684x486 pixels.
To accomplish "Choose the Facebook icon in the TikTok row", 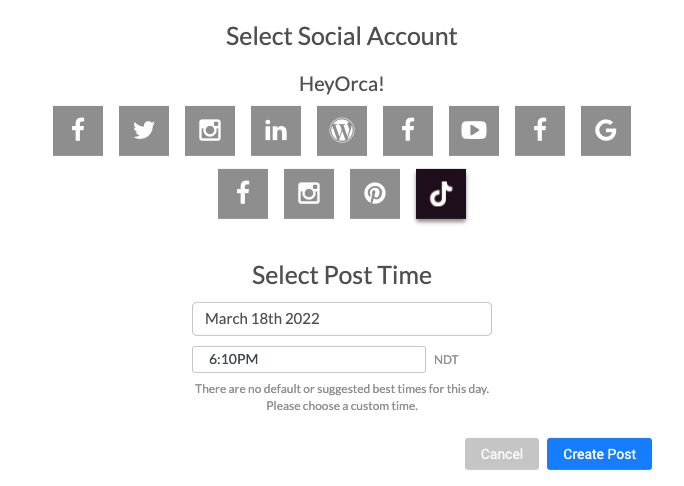I will tap(243, 194).
